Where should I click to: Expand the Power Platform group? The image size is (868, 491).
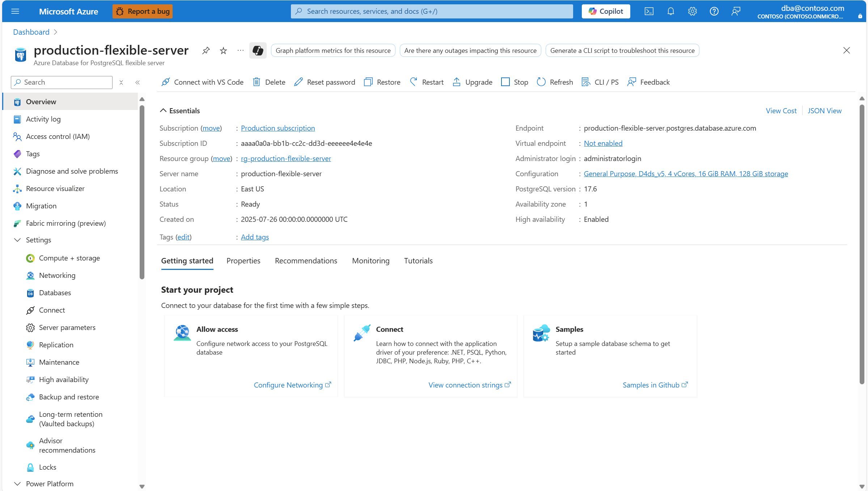point(17,484)
